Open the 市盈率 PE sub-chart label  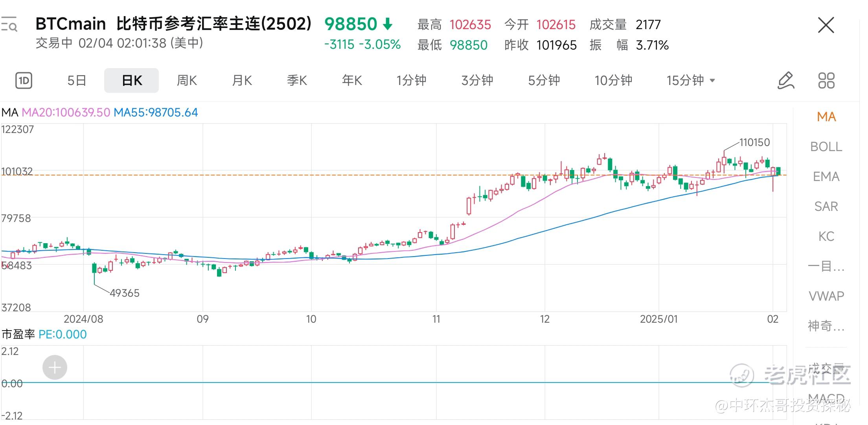[18, 334]
